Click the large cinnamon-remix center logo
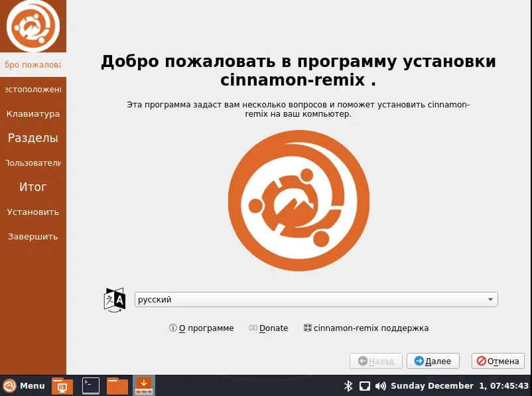This screenshot has height=396, width=532. click(299, 200)
